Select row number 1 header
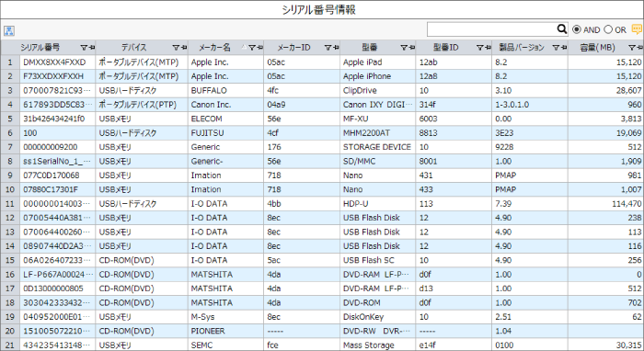This screenshot has width=644, height=351. coord(10,62)
